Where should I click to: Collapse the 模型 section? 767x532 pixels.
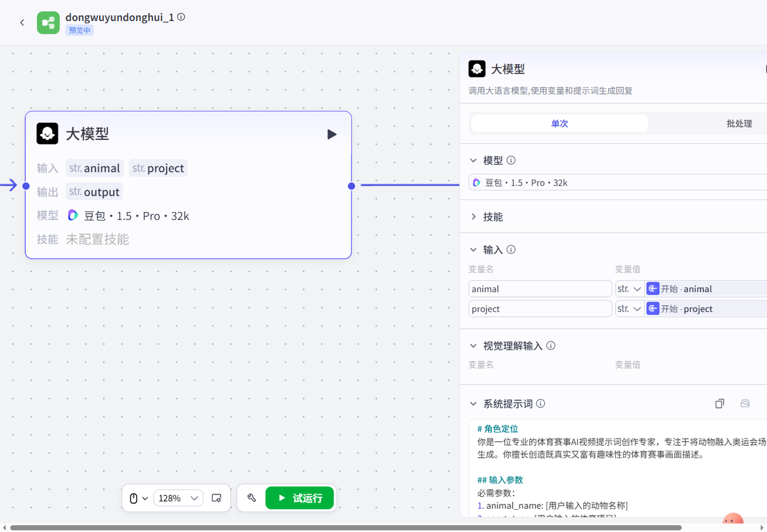click(473, 161)
